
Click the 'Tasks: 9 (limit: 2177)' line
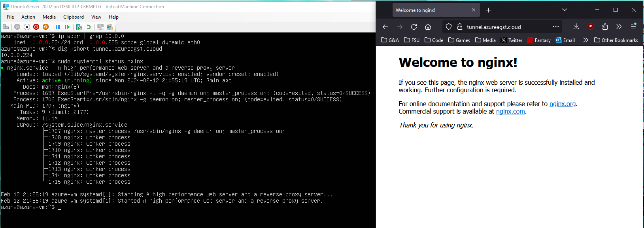pos(54,112)
